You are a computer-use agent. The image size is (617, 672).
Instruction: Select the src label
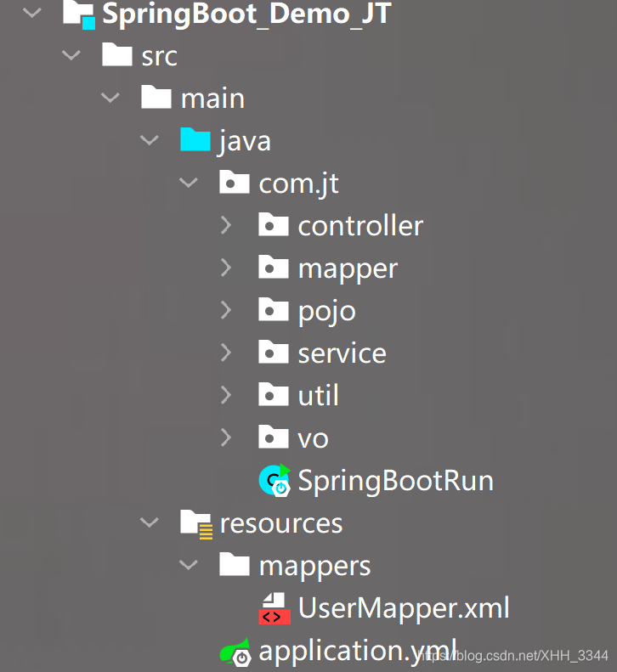click(159, 56)
